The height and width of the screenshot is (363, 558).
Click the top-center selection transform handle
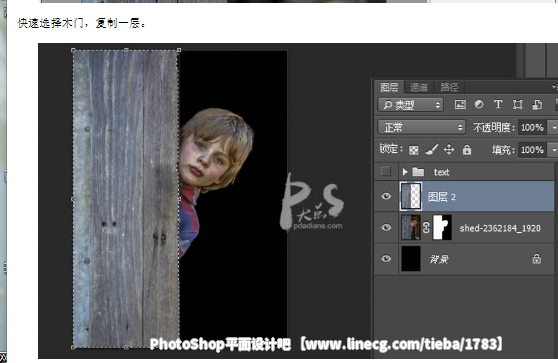pos(126,50)
